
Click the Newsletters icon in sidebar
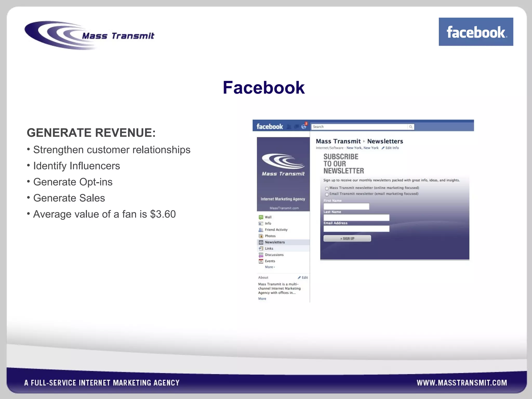[261, 242]
